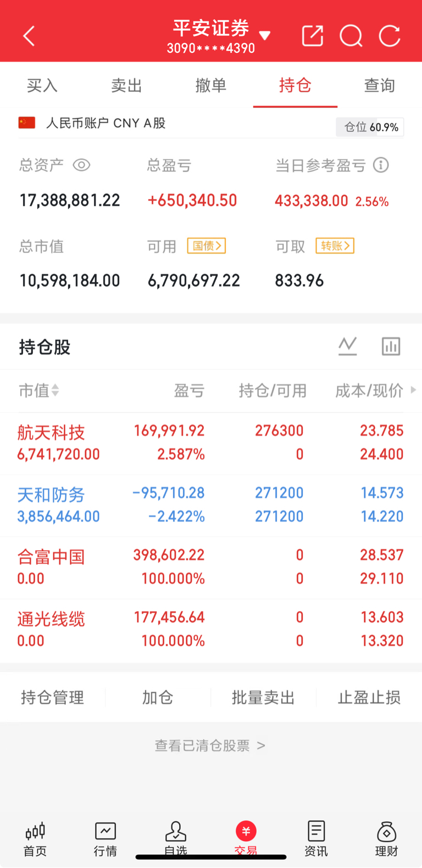Click the China flag account icon
The image size is (422, 868).
pyautogui.click(x=27, y=123)
